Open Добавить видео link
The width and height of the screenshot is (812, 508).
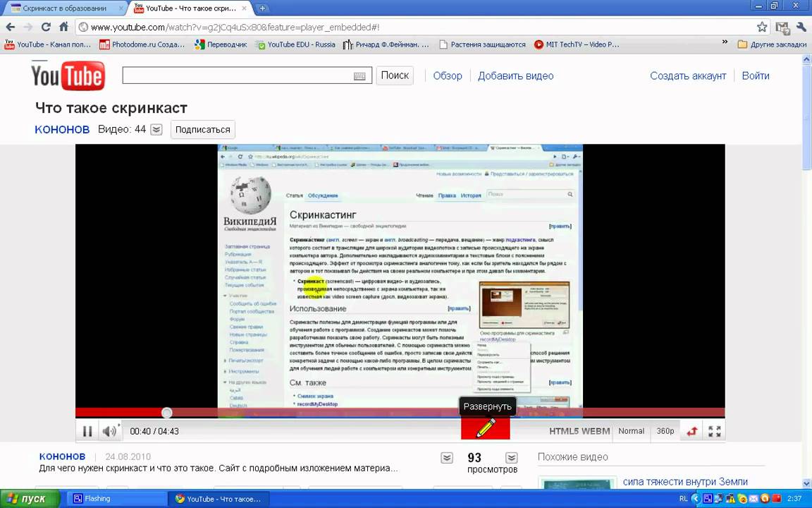point(516,75)
